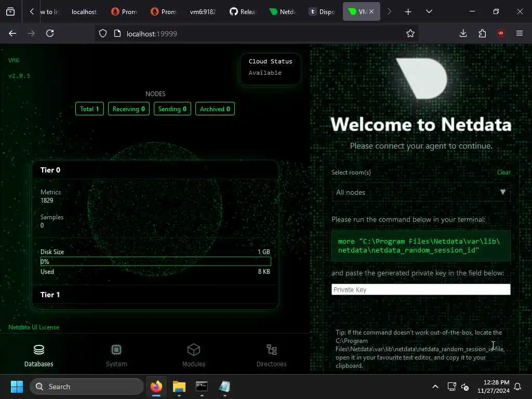Expand the All nodes room dropdown
532x399 pixels.
421,192
